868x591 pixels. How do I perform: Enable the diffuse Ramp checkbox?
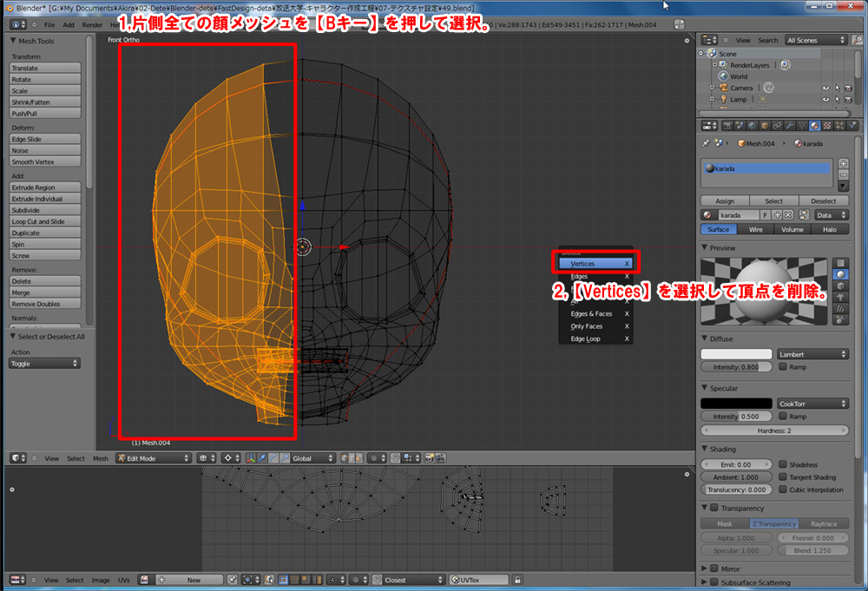pos(783,367)
